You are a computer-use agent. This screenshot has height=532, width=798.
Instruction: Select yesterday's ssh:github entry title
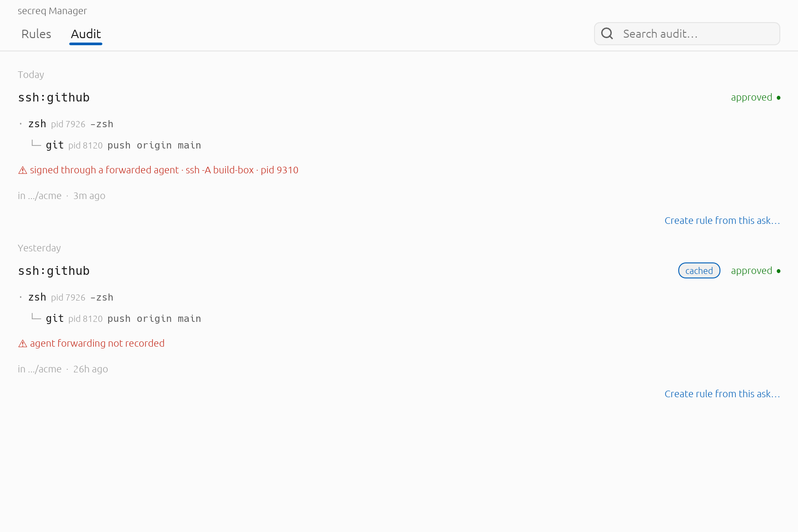pyautogui.click(x=54, y=271)
